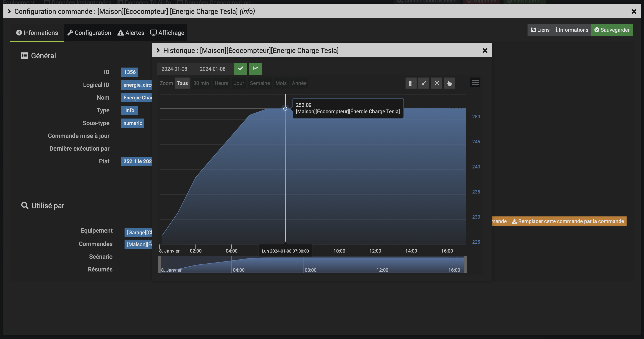This screenshot has height=339, width=644.
Task: Switch to the Configuration tab
Action: (x=89, y=33)
